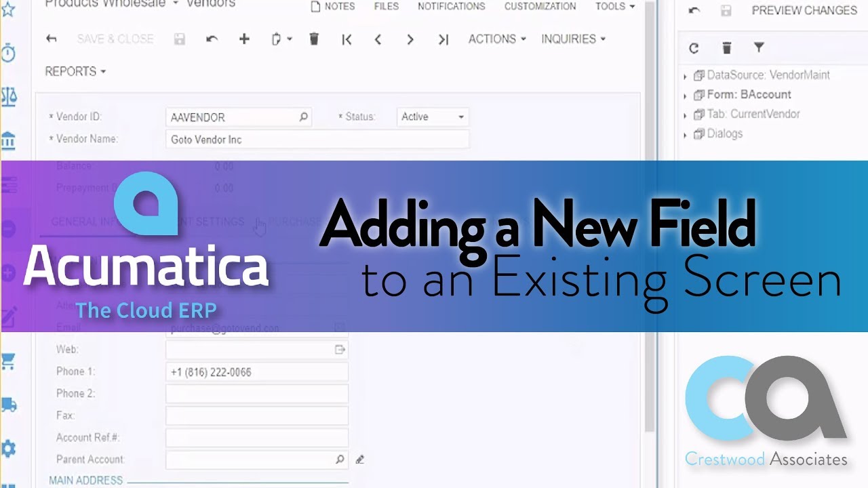
Task: Open time tracking clock icon in sidebar
Action: 8,53
